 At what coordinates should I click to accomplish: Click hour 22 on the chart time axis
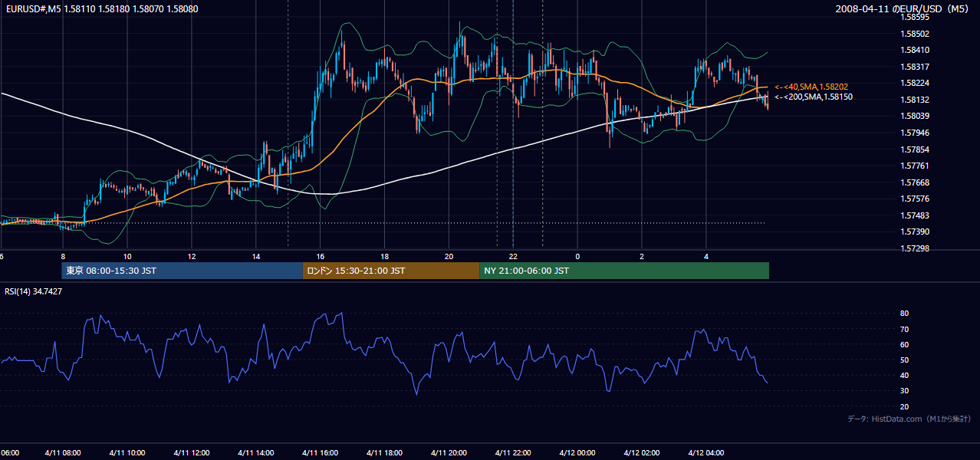click(514, 256)
